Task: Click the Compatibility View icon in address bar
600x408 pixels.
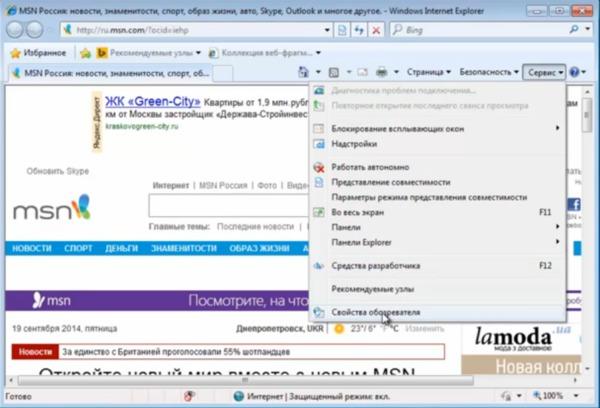Action: (339, 32)
